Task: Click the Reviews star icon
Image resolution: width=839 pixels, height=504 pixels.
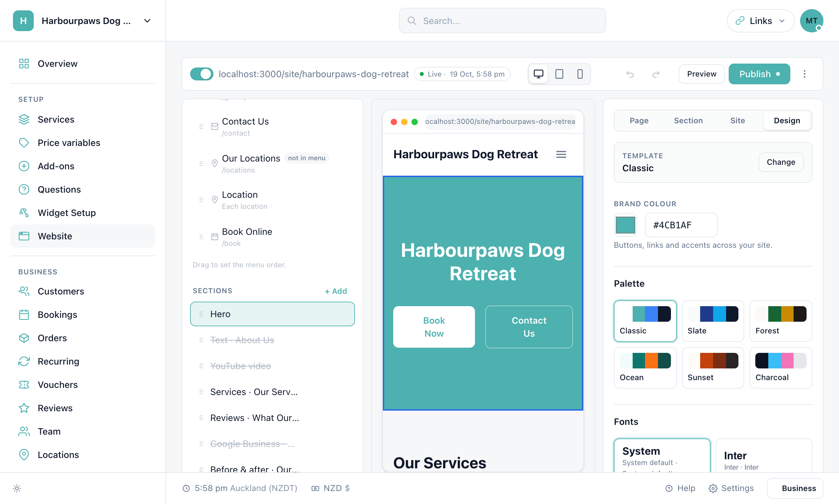Action: pos(24,408)
